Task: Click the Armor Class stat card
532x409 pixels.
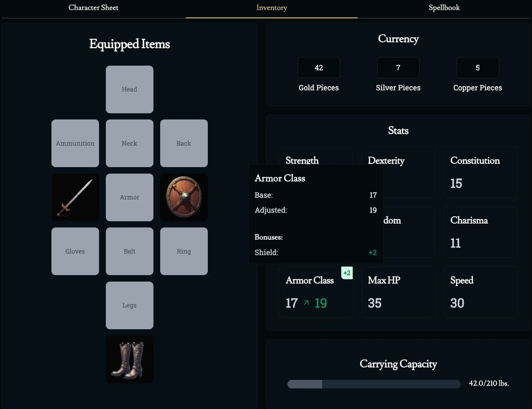Action: click(x=316, y=292)
